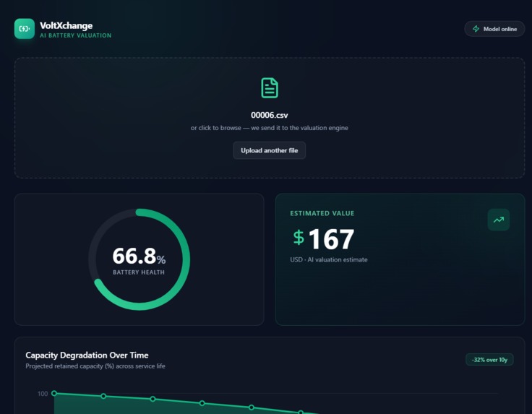Click the Capacity Degradation Over Time heading
This screenshot has height=414, width=532.
(x=87, y=355)
